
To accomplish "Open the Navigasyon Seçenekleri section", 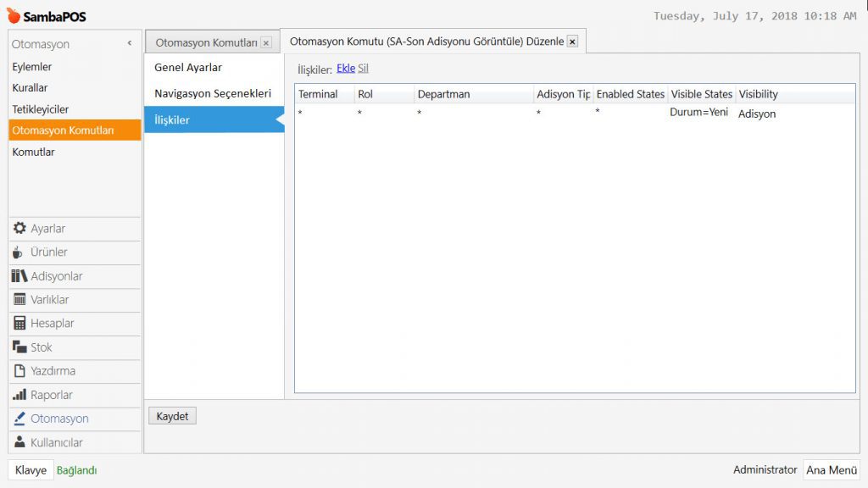I will [213, 93].
